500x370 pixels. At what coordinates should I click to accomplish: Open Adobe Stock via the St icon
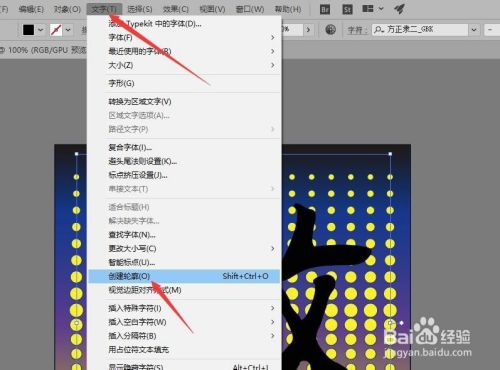click(347, 9)
